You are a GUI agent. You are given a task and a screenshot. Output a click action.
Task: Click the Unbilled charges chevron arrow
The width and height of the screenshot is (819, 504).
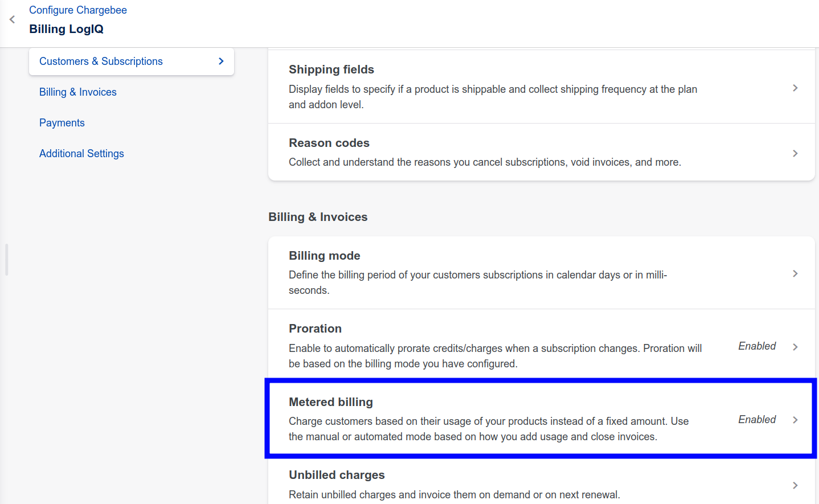pos(795,485)
